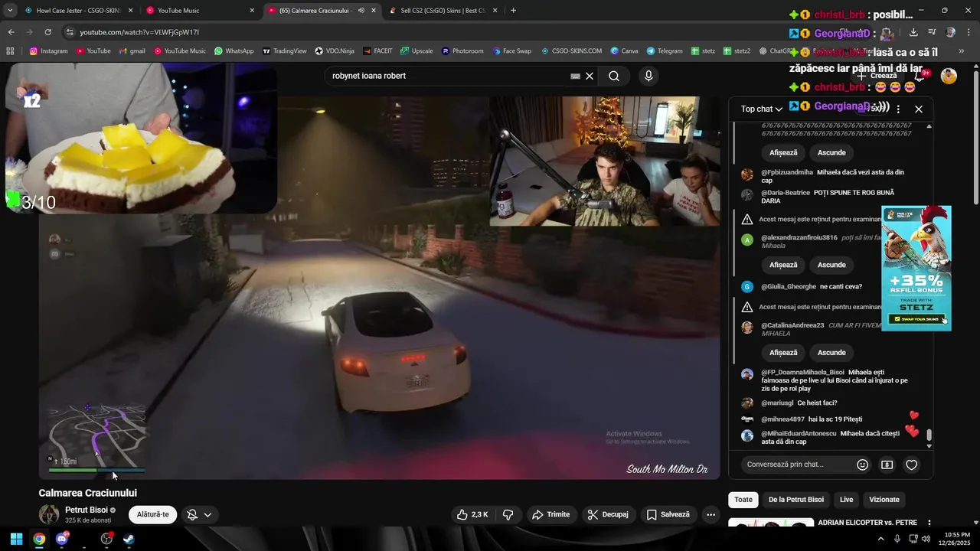Expand the Top chat dropdown
The height and width of the screenshot is (551, 980).
762,109
